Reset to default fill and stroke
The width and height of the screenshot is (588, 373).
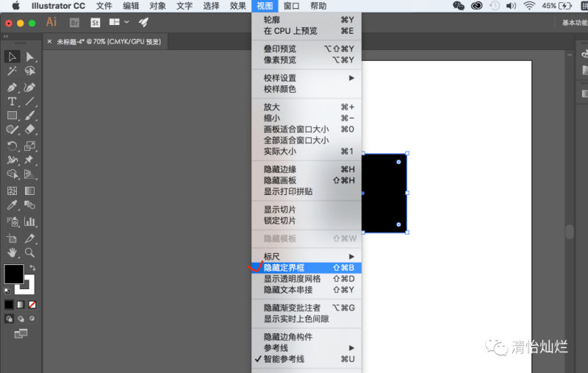tap(7, 291)
